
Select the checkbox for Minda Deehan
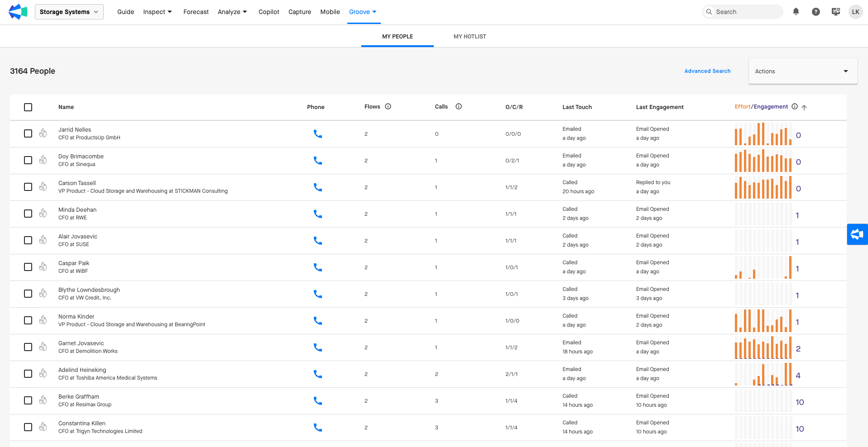pos(28,214)
